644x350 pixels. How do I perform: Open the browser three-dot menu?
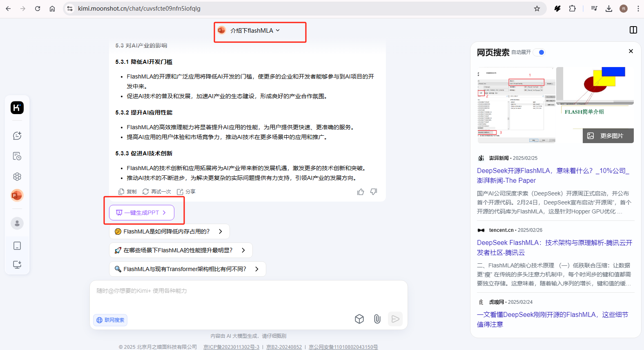[638, 9]
